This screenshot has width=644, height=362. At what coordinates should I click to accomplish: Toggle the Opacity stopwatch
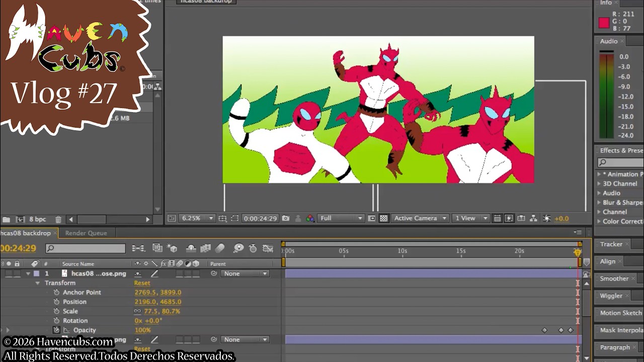click(56, 330)
